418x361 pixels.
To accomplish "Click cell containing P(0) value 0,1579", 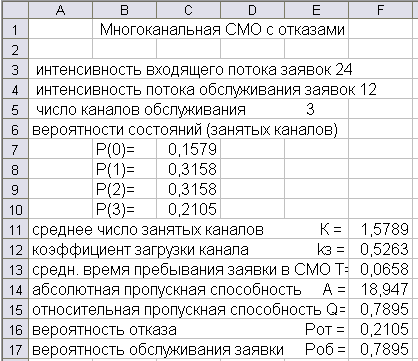I will [x=188, y=149].
